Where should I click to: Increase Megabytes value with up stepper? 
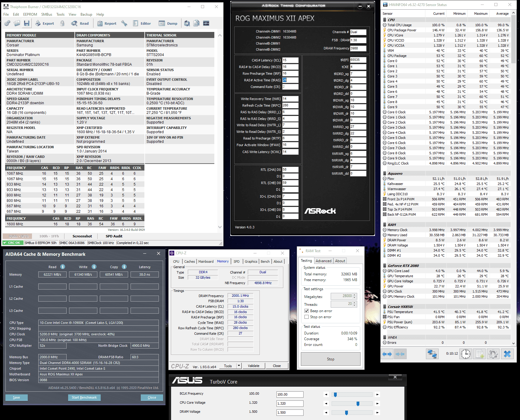(x=355, y=295)
